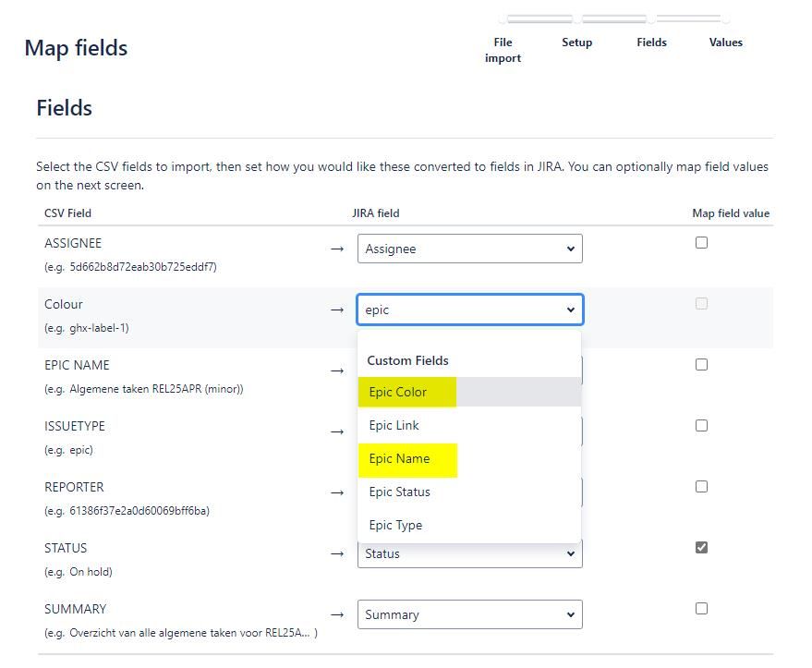This screenshot has height=668, width=812.
Task: Click the ISSUETYPE CSV field label
Action: pos(75,426)
